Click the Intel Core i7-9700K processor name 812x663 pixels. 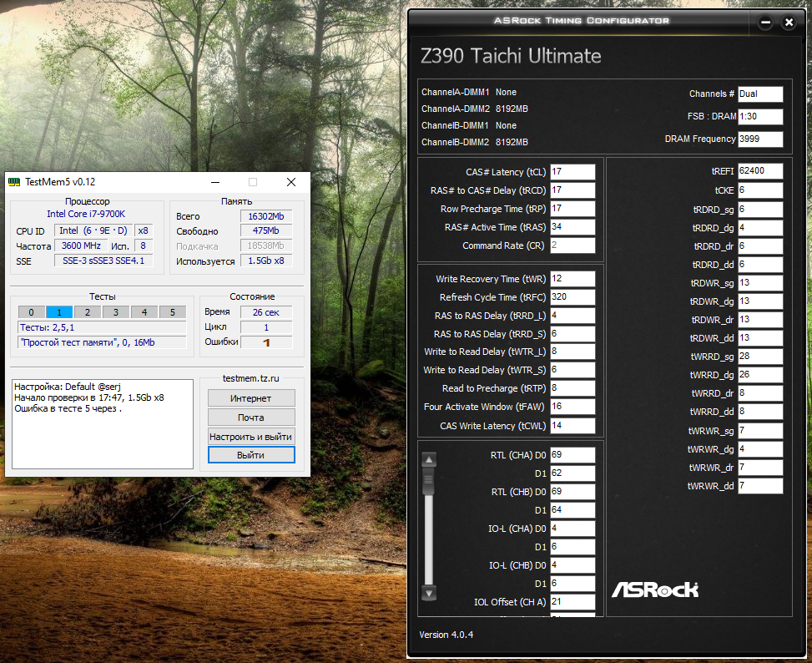86,214
